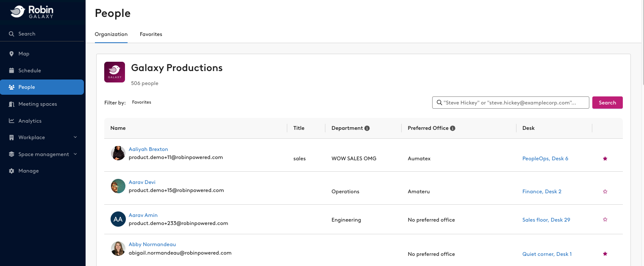Expand the Space management chevron
This screenshot has width=644, height=266.
pyautogui.click(x=75, y=154)
